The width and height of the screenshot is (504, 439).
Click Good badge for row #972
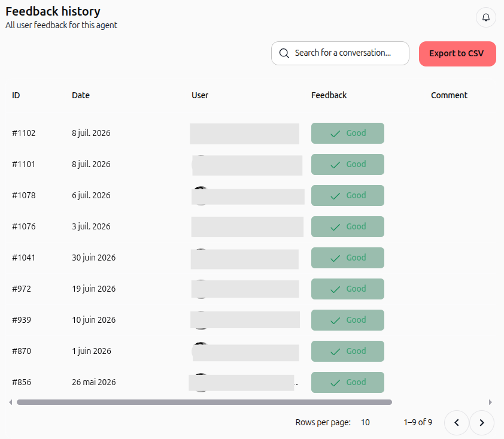[x=347, y=289]
